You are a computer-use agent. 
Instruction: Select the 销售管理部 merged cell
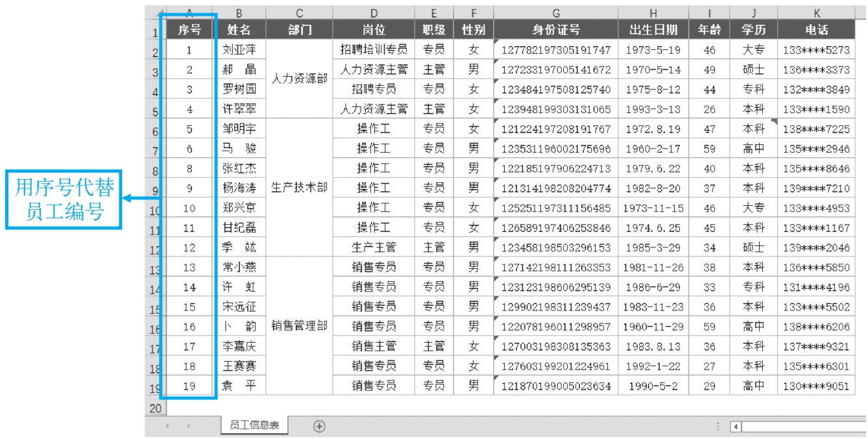tap(299, 326)
